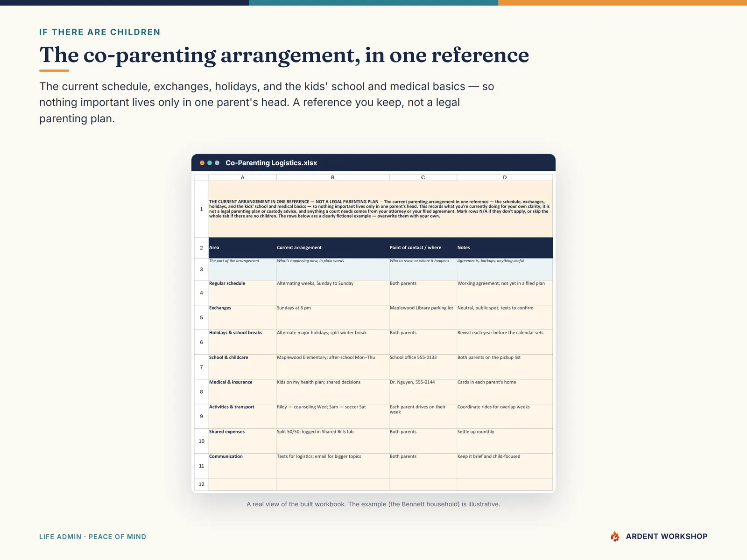Image resolution: width=747 pixels, height=560 pixels.
Task: Click the gray window dot in title bar
Action: point(217,163)
